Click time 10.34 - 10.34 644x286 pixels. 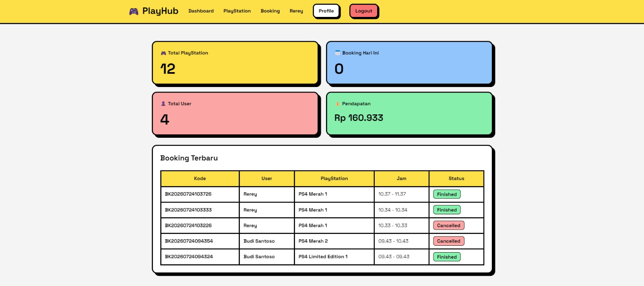393,210
